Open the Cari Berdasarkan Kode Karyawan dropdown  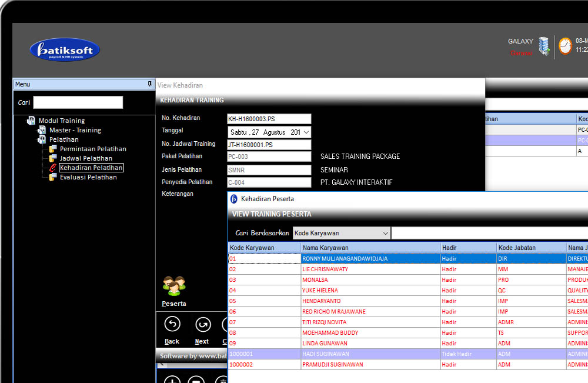point(385,234)
